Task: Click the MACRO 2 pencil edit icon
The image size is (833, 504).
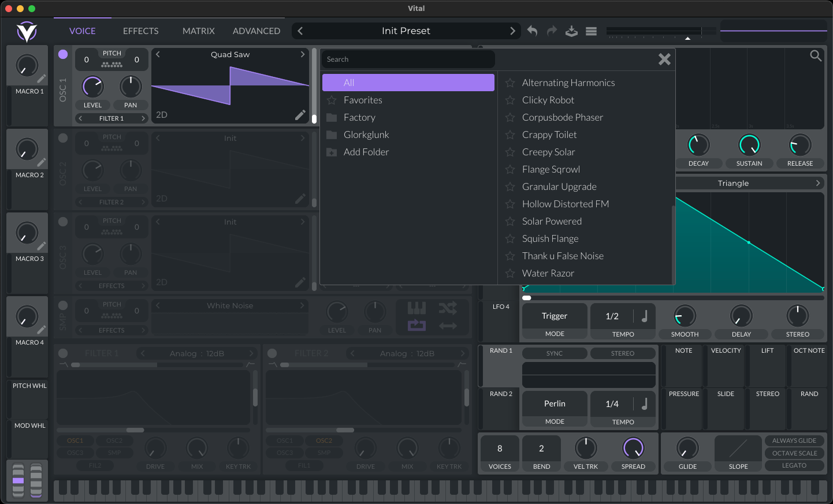Action: [x=42, y=162]
